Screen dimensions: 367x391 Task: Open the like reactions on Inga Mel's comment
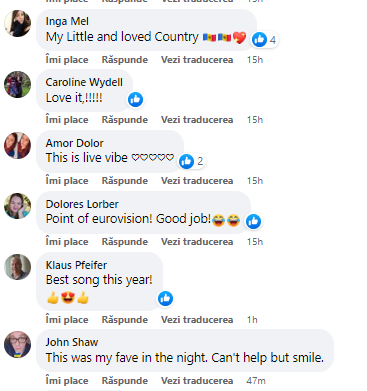tap(265, 40)
